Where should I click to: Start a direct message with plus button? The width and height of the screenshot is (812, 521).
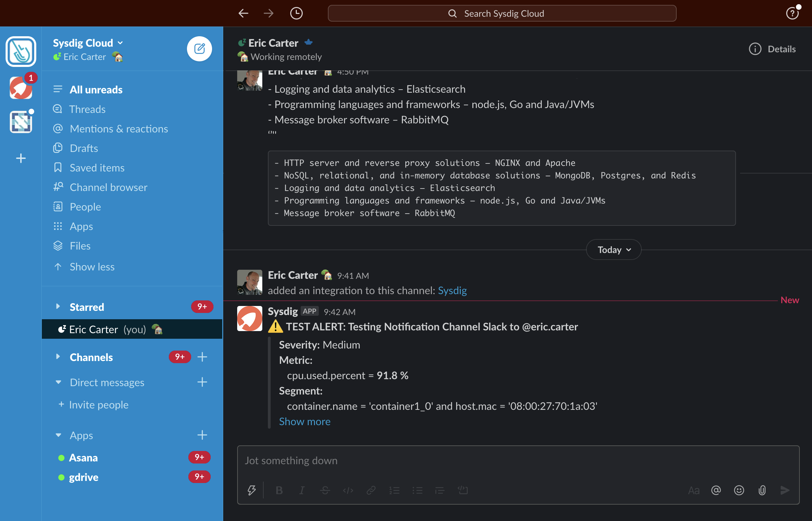(202, 382)
